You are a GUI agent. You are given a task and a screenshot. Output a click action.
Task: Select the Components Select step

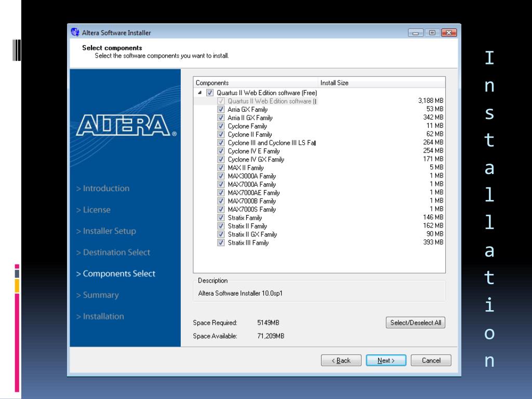pyautogui.click(x=116, y=274)
